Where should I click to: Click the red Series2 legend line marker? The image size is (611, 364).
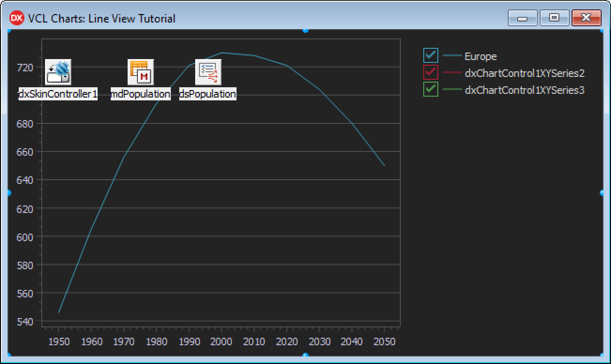(452, 73)
